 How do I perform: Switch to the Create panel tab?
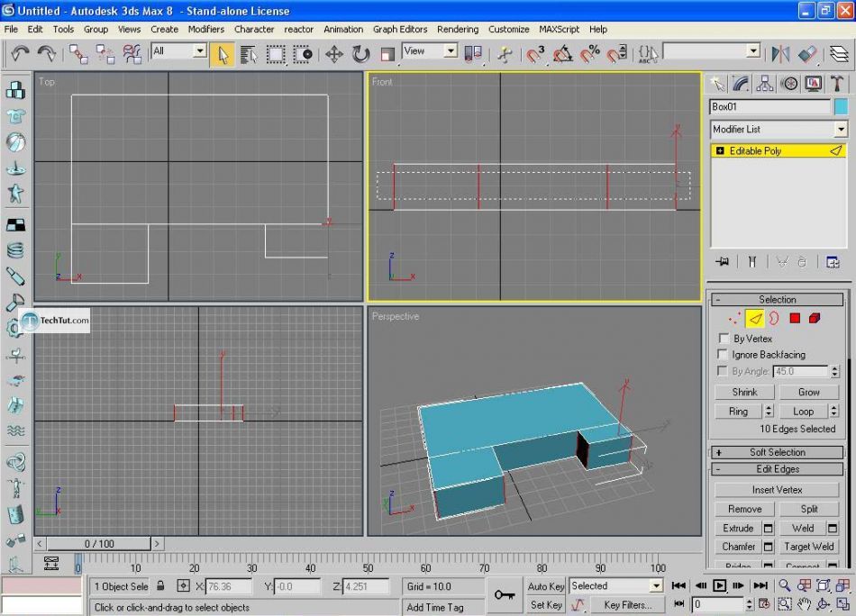(x=717, y=84)
